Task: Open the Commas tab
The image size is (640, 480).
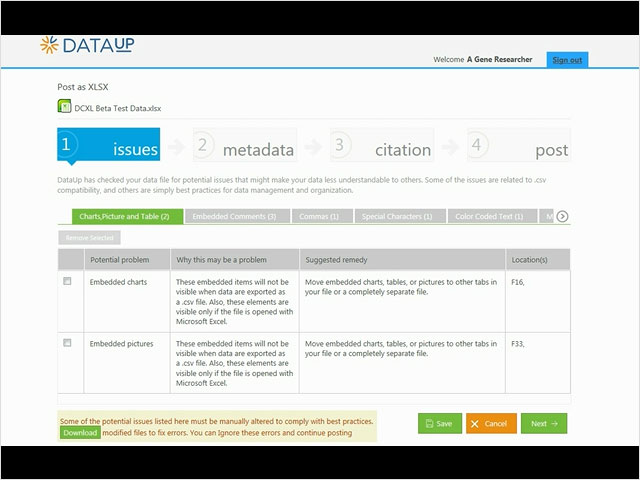Action: click(x=319, y=216)
